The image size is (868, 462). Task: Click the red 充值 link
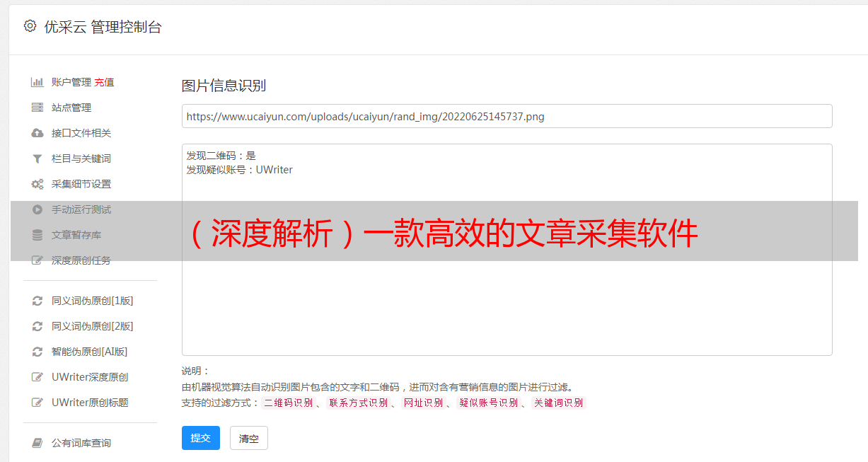(x=104, y=82)
